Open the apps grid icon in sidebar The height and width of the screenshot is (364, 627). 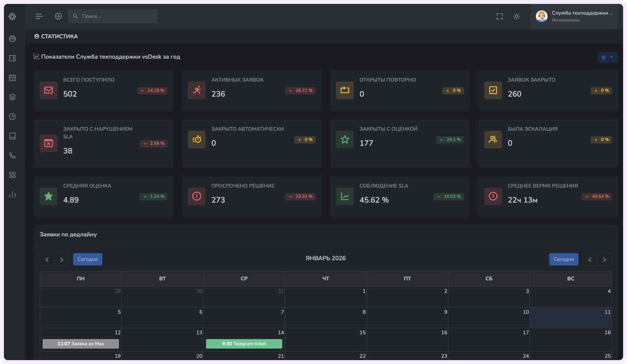pos(12,175)
